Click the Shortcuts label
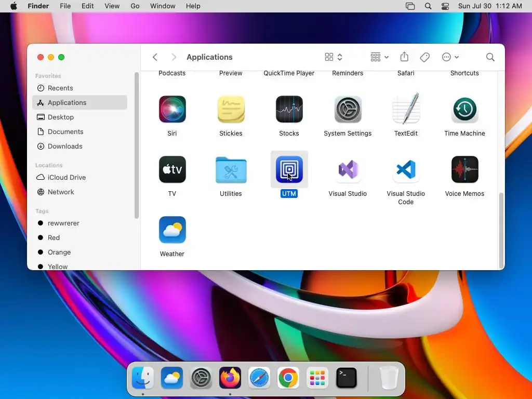Viewport: 532px width, 399px height. [464, 73]
